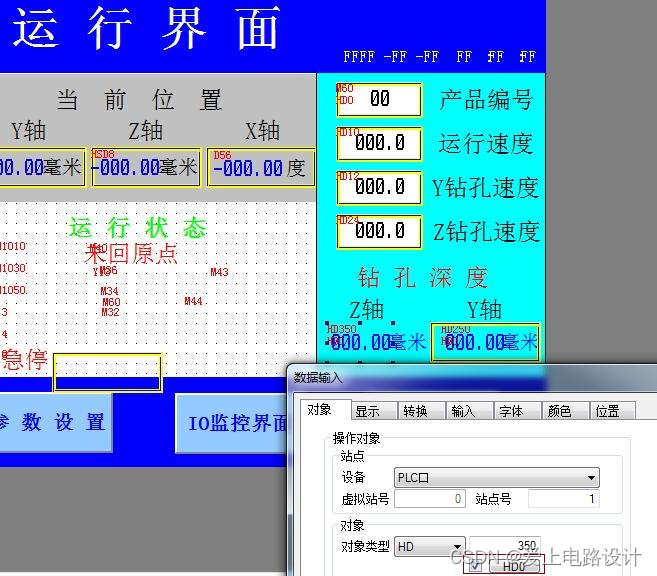Click the 操作对象 group label
The image size is (657, 576).
(356, 438)
